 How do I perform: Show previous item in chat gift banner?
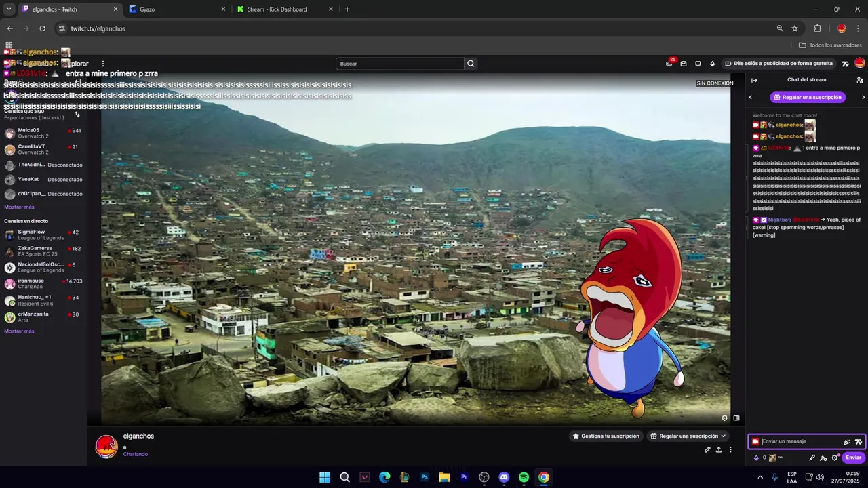[x=751, y=97]
